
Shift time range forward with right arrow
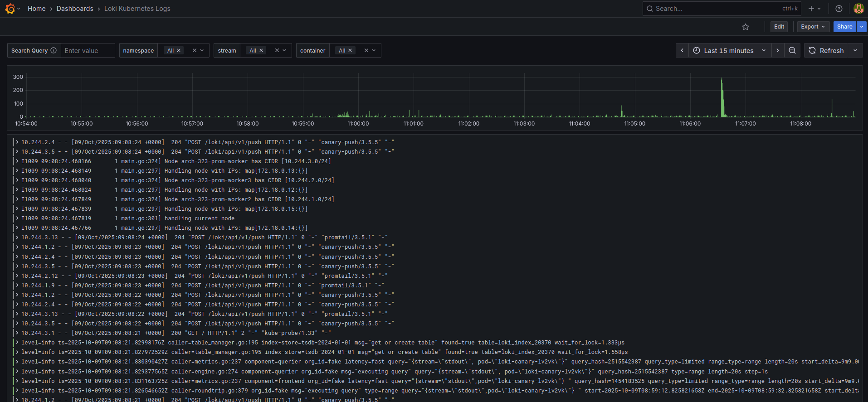point(778,50)
